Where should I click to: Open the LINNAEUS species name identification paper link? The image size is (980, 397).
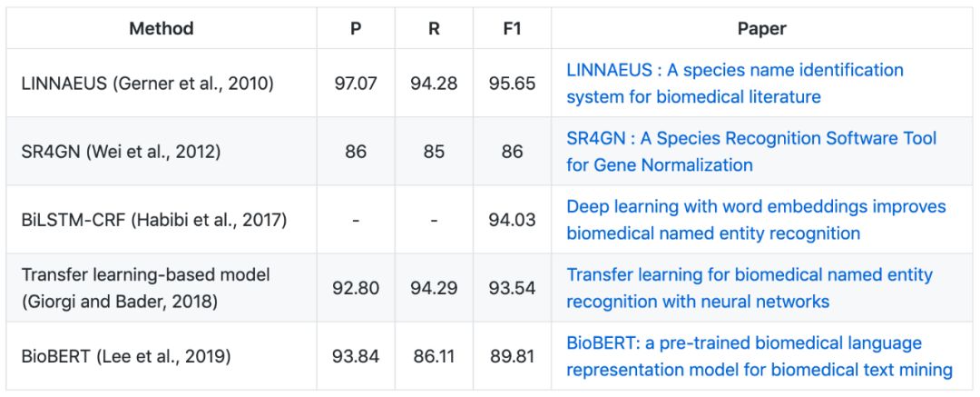pyautogui.click(x=734, y=83)
